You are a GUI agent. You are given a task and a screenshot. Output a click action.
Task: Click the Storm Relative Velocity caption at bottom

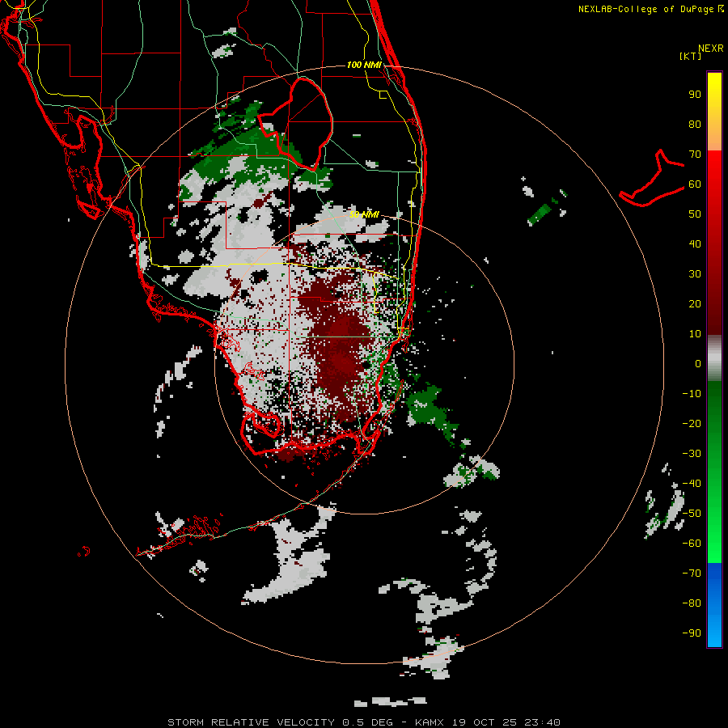pyautogui.click(x=364, y=722)
